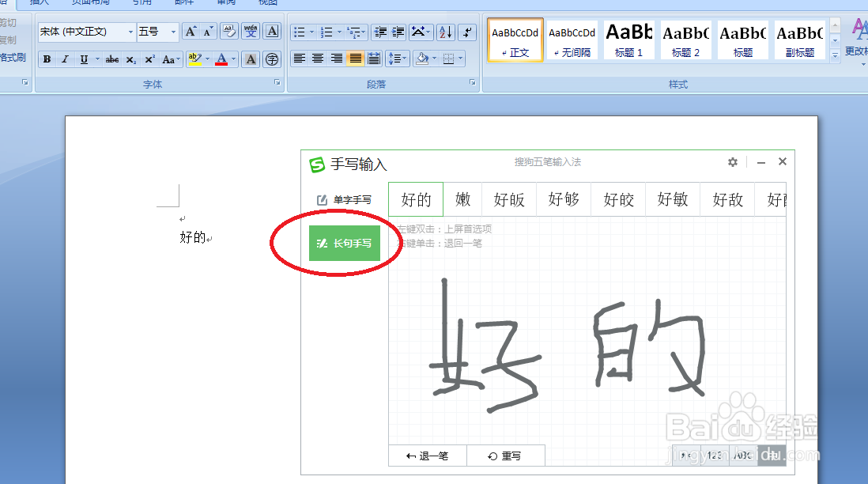This screenshot has height=484, width=868.
Task: Toggle bold formatting
Action: pos(46,59)
